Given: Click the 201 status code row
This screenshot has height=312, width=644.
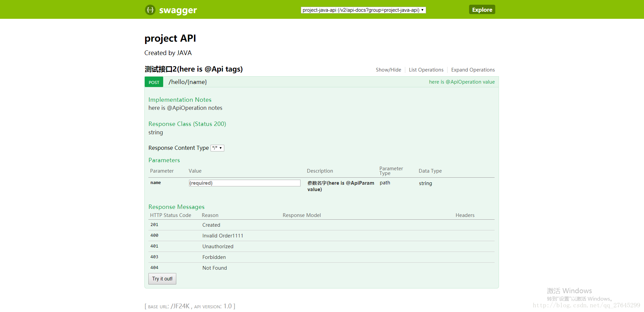Looking at the screenshot, I should pos(322,225).
